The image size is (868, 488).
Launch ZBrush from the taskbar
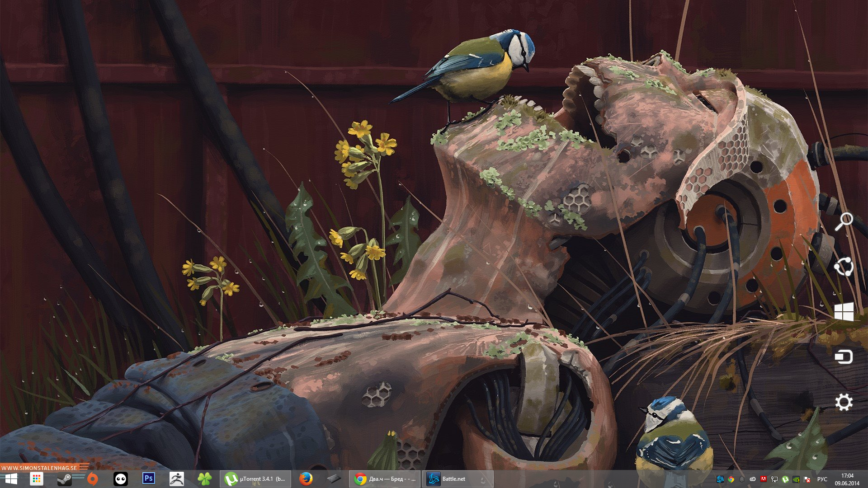[177, 479]
